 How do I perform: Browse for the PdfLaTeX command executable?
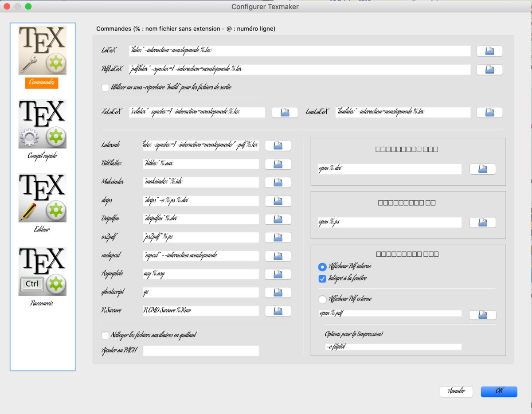[x=489, y=70]
